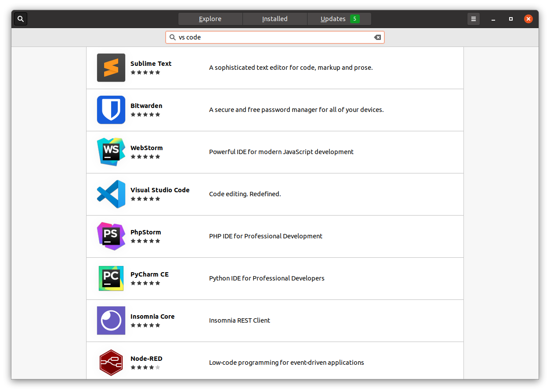
Task: Click Bitwarden star rating
Action: 145,115
